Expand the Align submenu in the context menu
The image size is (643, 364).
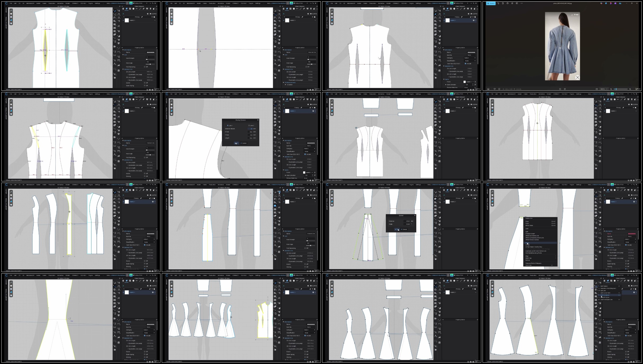coord(541,256)
